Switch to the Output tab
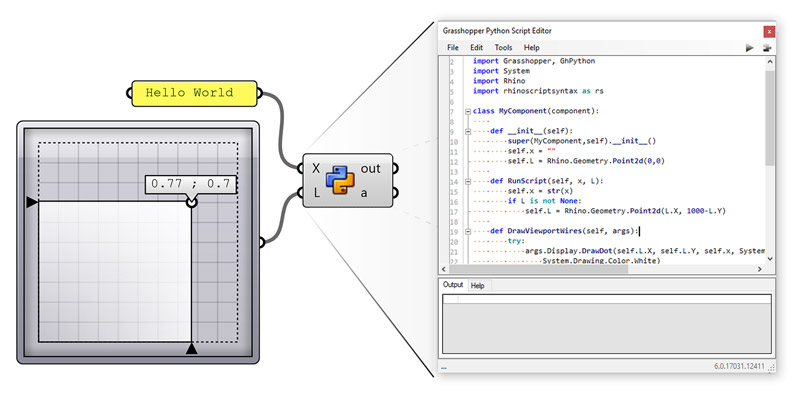This screenshot has height=400, width=800. point(453,285)
